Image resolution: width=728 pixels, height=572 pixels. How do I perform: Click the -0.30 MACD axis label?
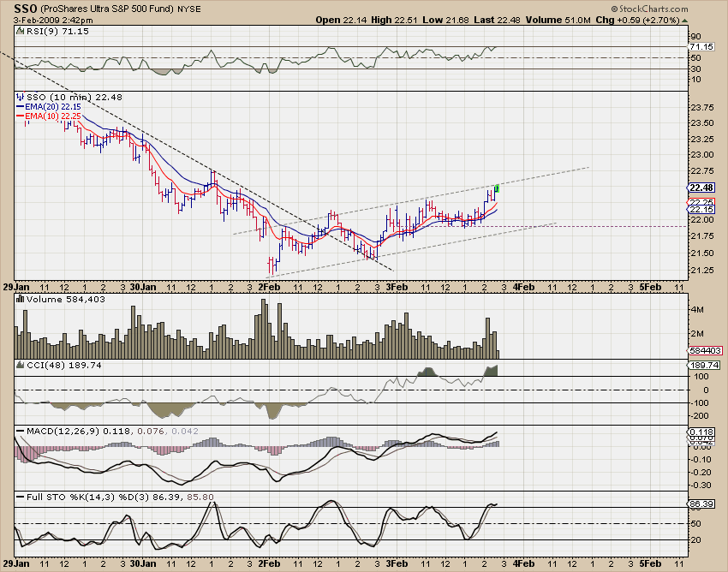[x=701, y=486]
